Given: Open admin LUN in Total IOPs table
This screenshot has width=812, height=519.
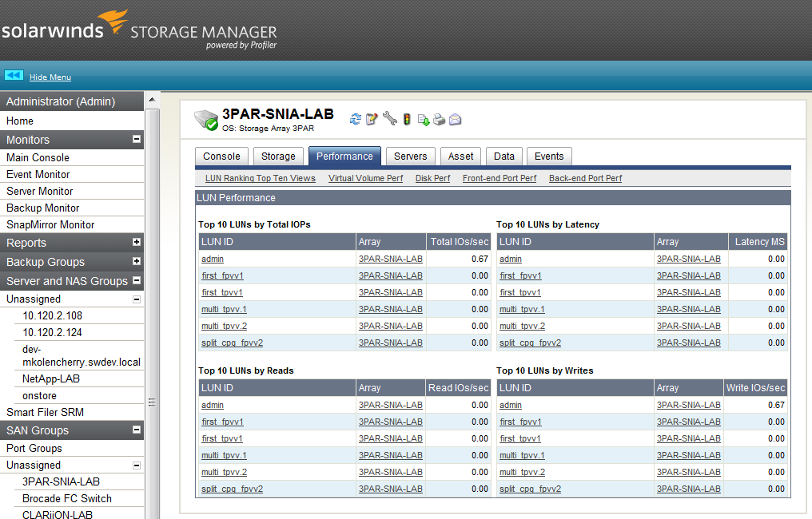Looking at the screenshot, I should [x=213, y=259].
